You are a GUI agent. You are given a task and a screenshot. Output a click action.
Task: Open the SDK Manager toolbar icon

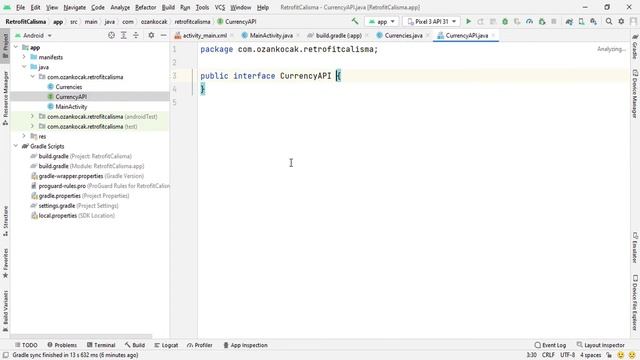click(x=593, y=21)
